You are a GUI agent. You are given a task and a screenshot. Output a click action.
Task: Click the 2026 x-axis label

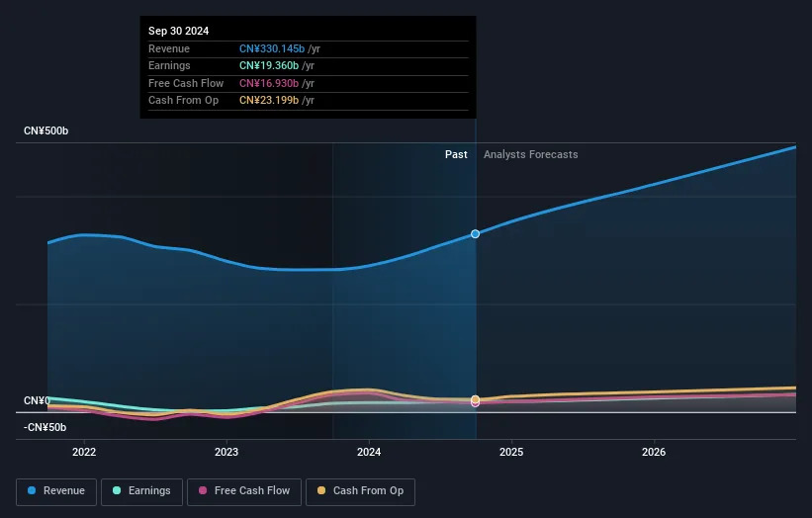click(x=654, y=452)
